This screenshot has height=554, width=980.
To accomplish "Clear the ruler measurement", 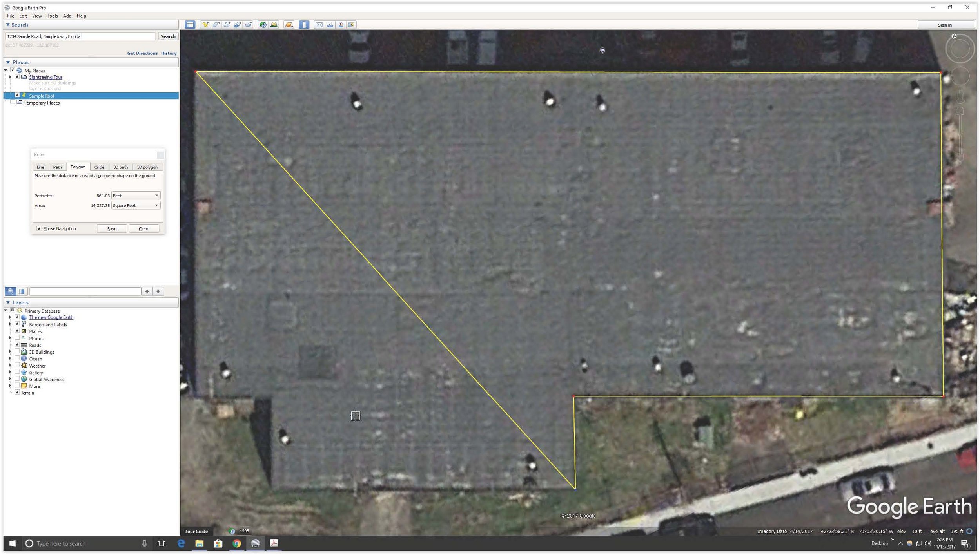I will pos(143,228).
